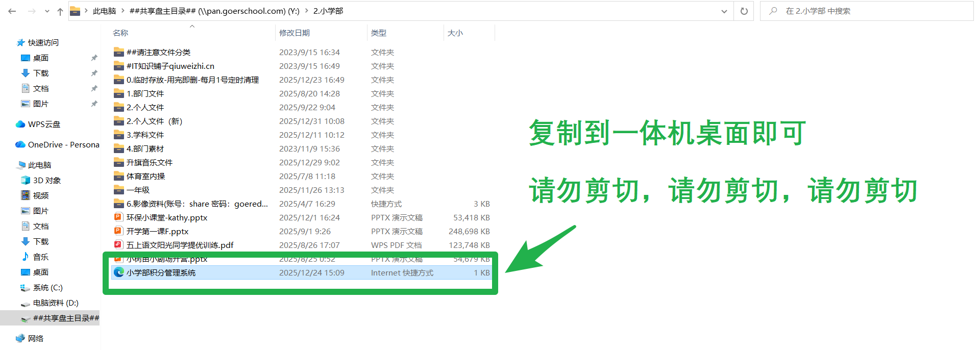
Task: Open WPS云盘 in the sidebar
Action: coord(44,124)
